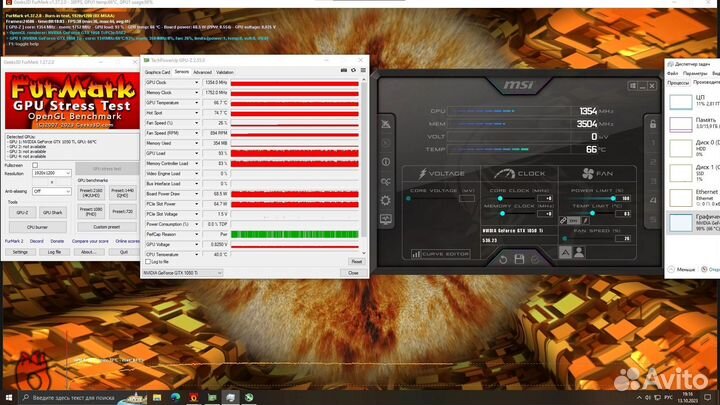Open Параметры menu in Task Manager
The image size is (720, 405).
click(x=695, y=73)
